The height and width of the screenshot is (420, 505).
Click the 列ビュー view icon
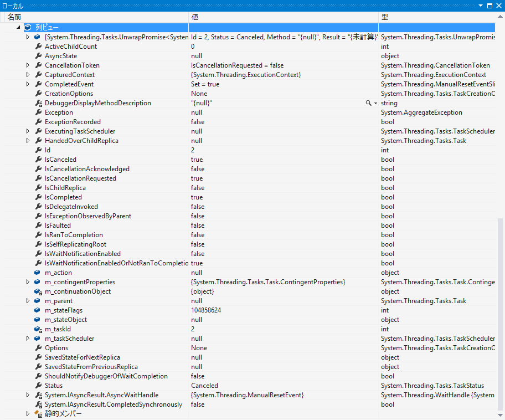pyautogui.click(x=28, y=28)
